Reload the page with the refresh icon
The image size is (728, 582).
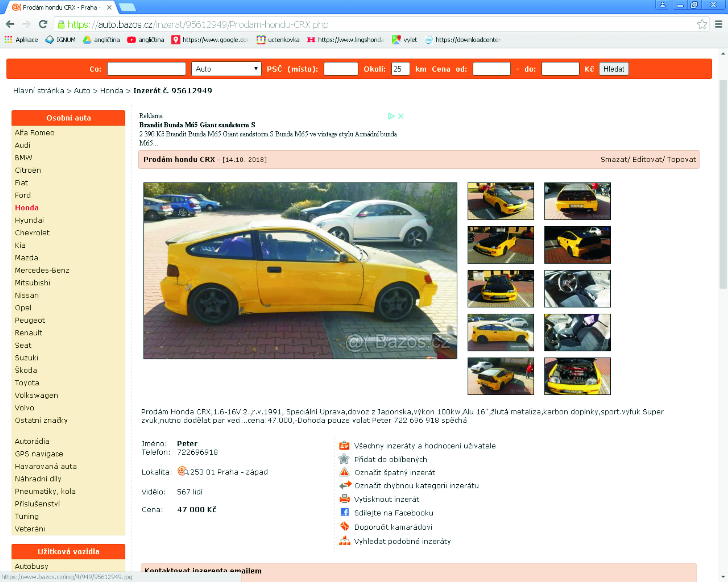43,24
